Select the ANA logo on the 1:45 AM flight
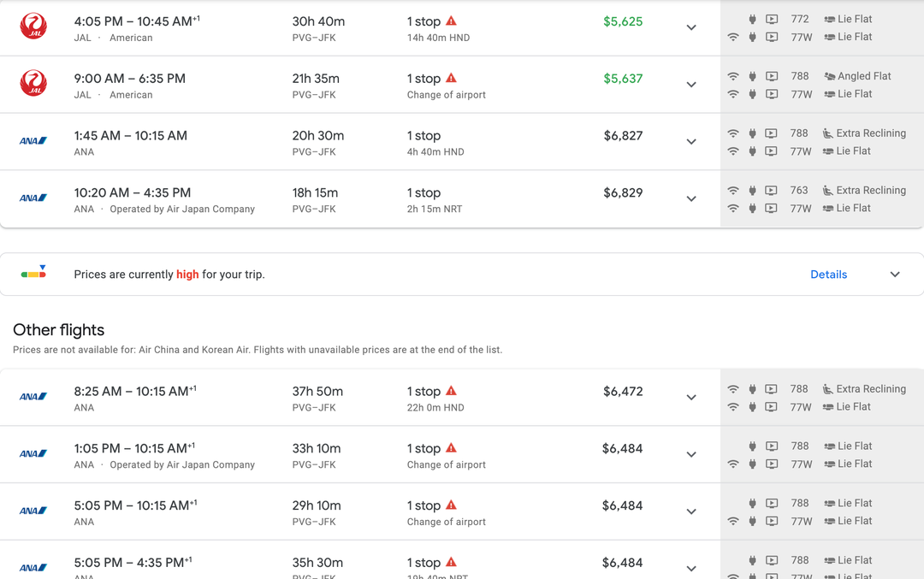 34,140
